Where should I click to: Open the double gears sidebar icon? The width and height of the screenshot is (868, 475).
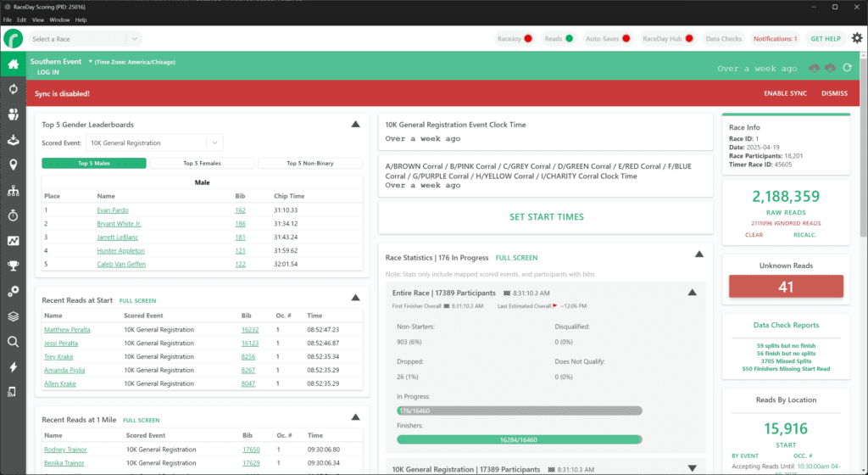click(13, 291)
